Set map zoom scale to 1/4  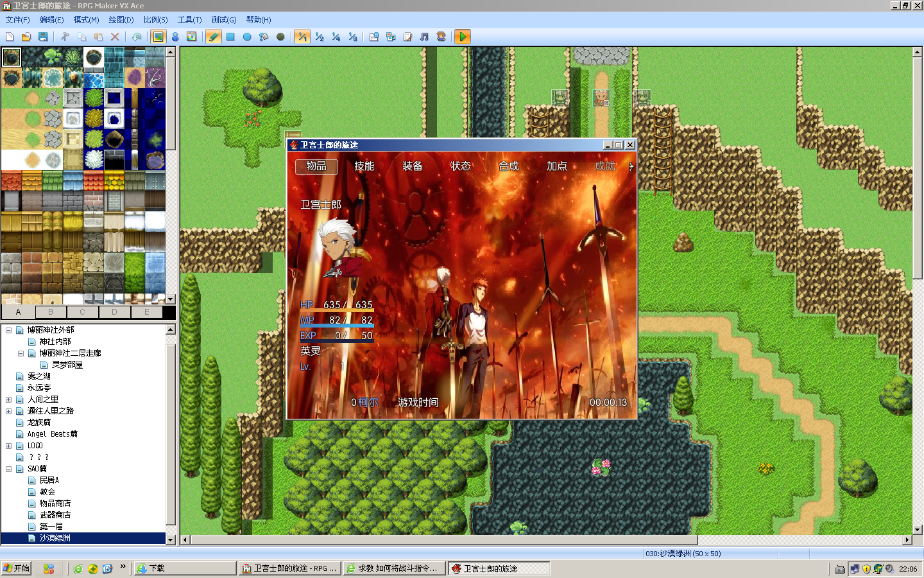[x=336, y=37]
